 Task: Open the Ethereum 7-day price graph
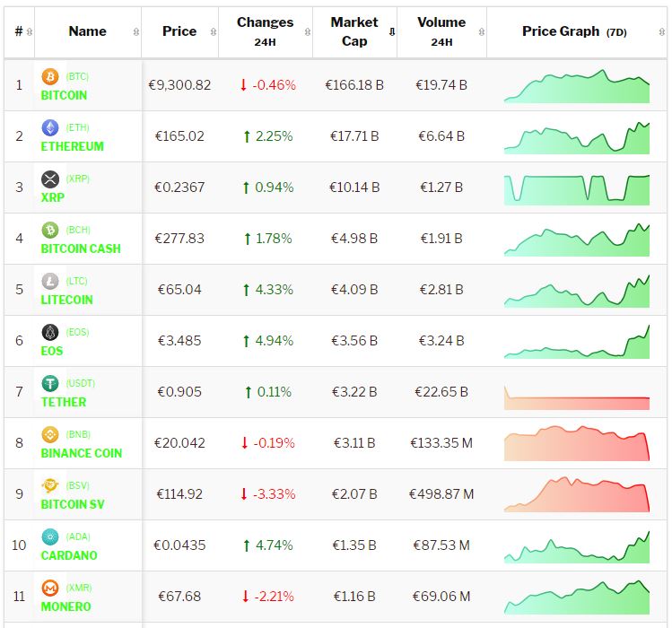coord(576,137)
